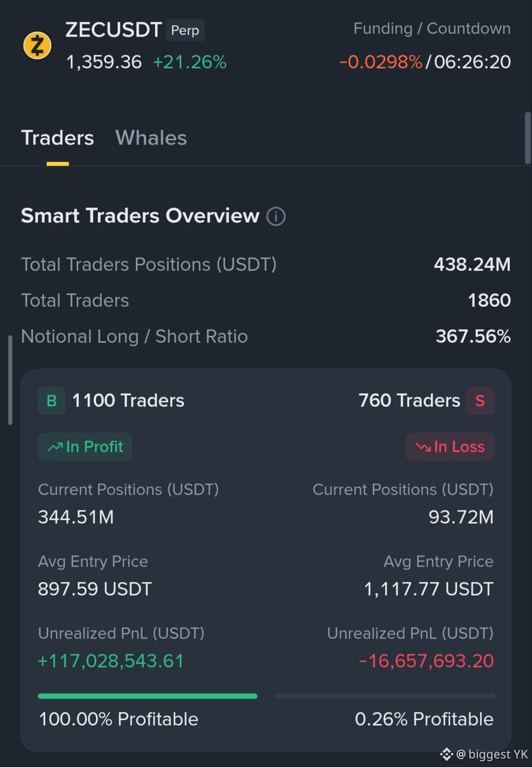The image size is (532, 767).
Task: Tap the Perp contract label
Action: coord(185,31)
